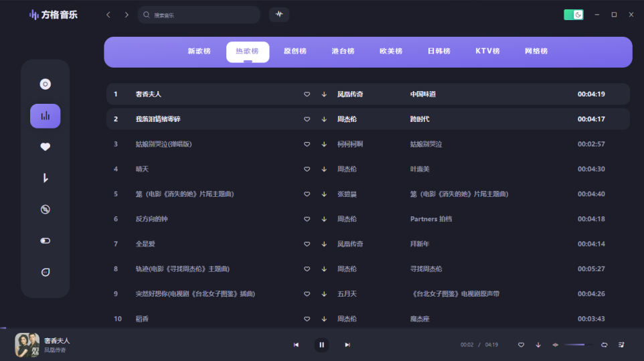This screenshot has width=644, height=361.
Task: Switch to the 原创榜 tab
Action: click(295, 52)
